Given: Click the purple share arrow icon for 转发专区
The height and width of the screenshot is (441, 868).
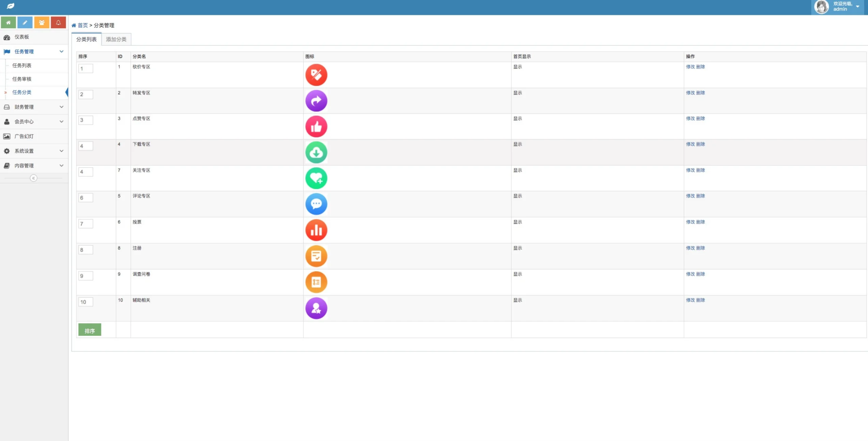Looking at the screenshot, I should [316, 101].
